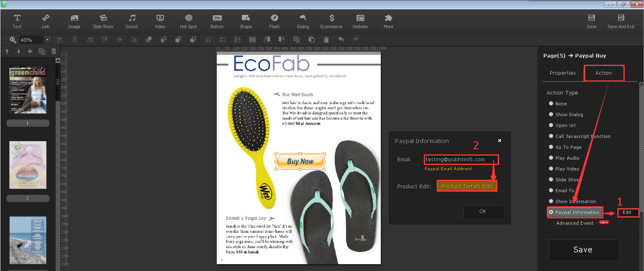Click Edit next to Paypal Information

click(x=627, y=212)
